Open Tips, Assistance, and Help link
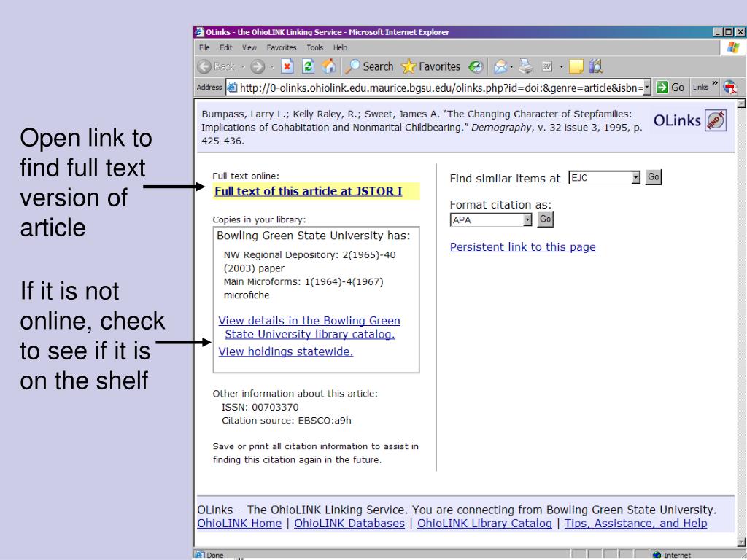The image size is (747, 560). click(635, 523)
